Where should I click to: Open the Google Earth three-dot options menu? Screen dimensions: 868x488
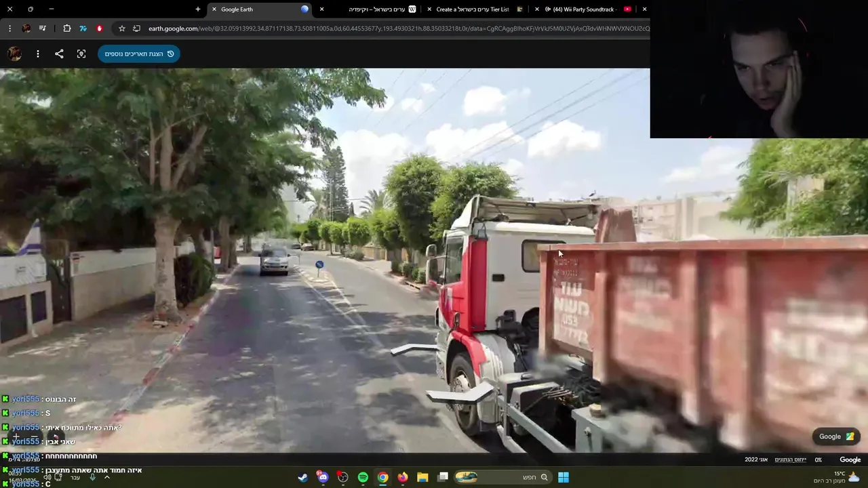tap(38, 54)
